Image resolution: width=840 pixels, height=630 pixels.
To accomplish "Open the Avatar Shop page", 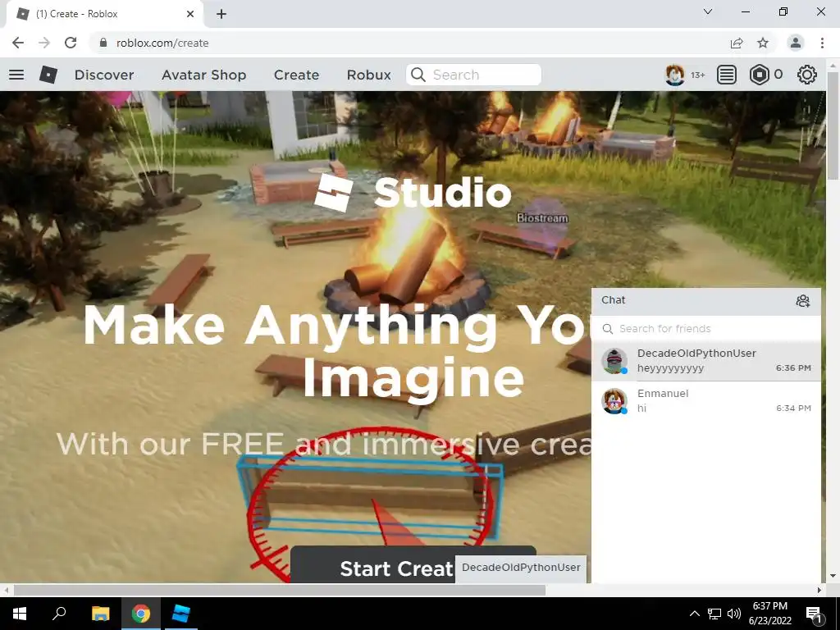I will coord(203,75).
